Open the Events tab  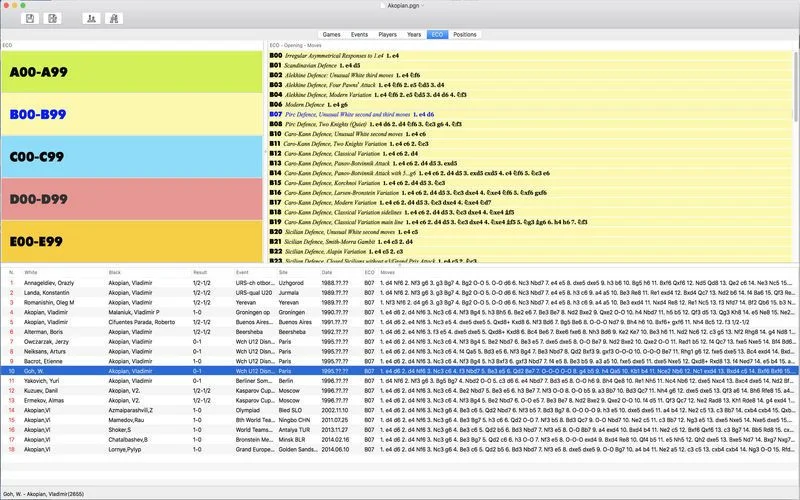point(359,34)
